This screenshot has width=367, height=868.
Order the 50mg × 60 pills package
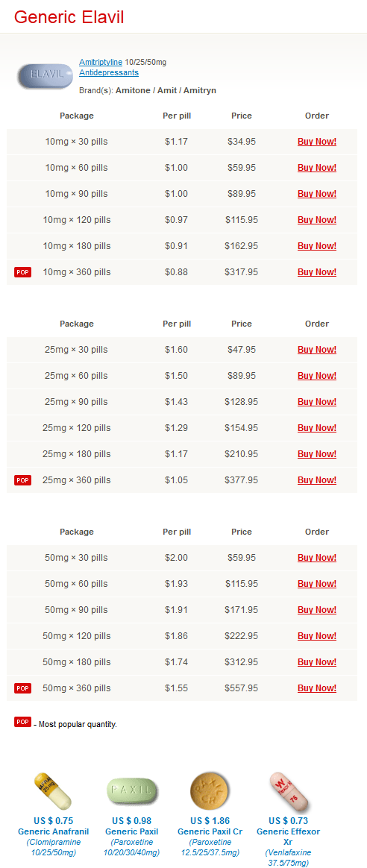(x=316, y=584)
